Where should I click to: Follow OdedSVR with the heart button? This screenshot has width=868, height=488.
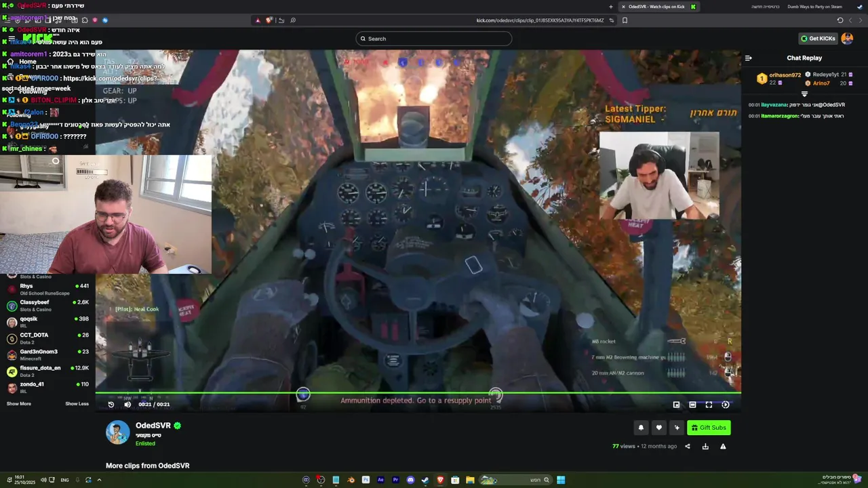point(658,428)
